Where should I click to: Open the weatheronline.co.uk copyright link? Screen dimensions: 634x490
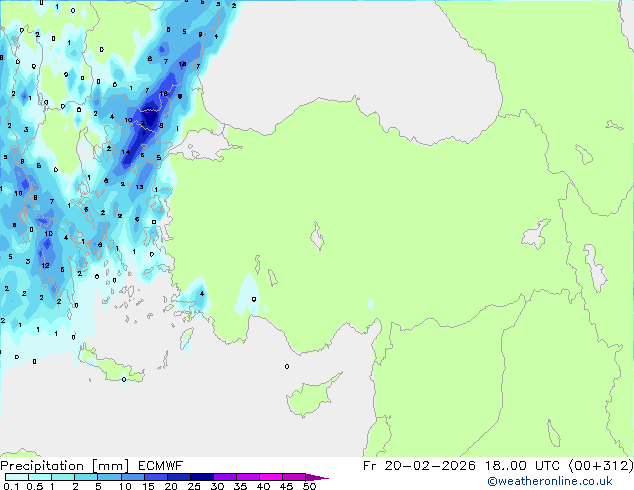pyautogui.click(x=549, y=481)
